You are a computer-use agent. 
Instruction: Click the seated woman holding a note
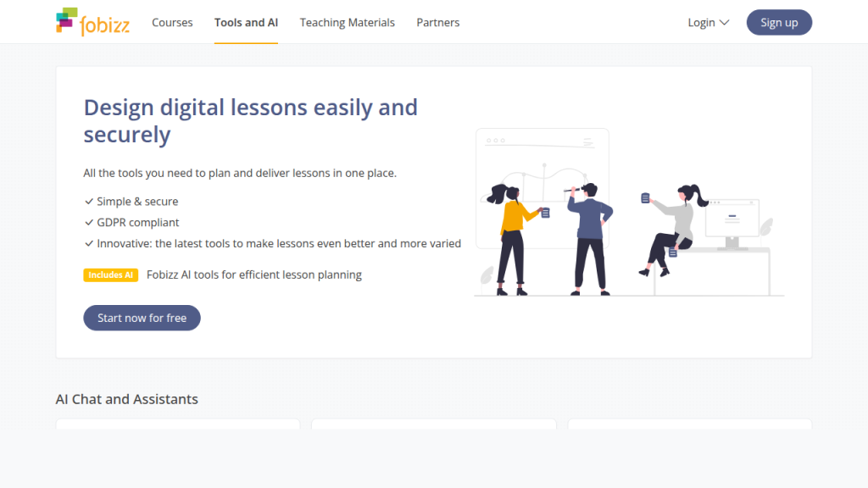tap(674, 227)
